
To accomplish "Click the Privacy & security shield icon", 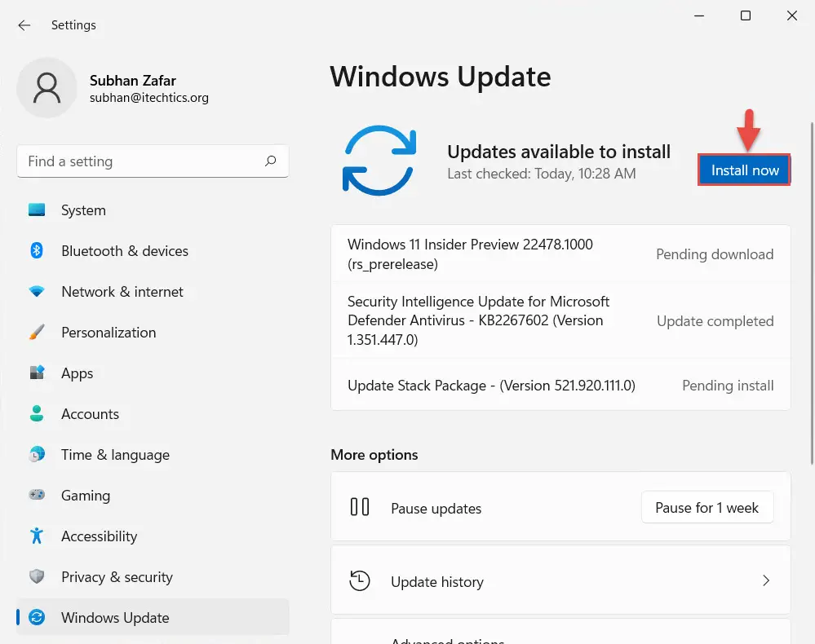I will click(x=37, y=576).
